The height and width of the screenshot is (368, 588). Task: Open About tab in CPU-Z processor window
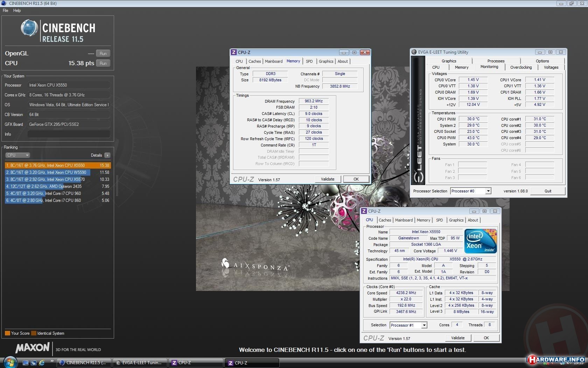[x=473, y=220]
